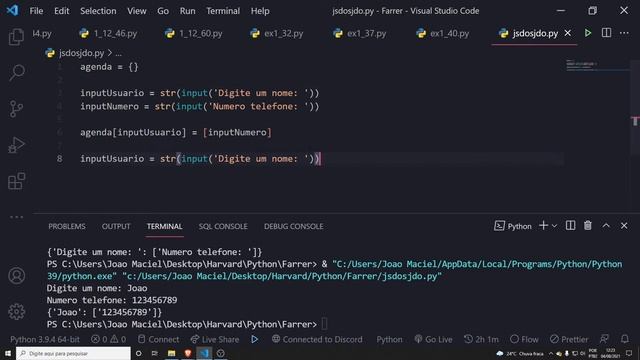
Task: Open the Accounts menu icon
Action: 16,276
